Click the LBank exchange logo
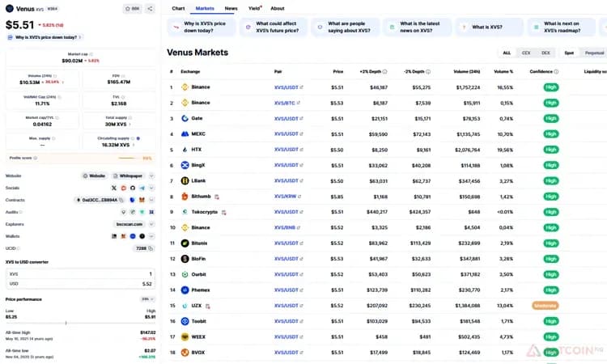Viewport: 607px width, 364px height. (x=185, y=180)
